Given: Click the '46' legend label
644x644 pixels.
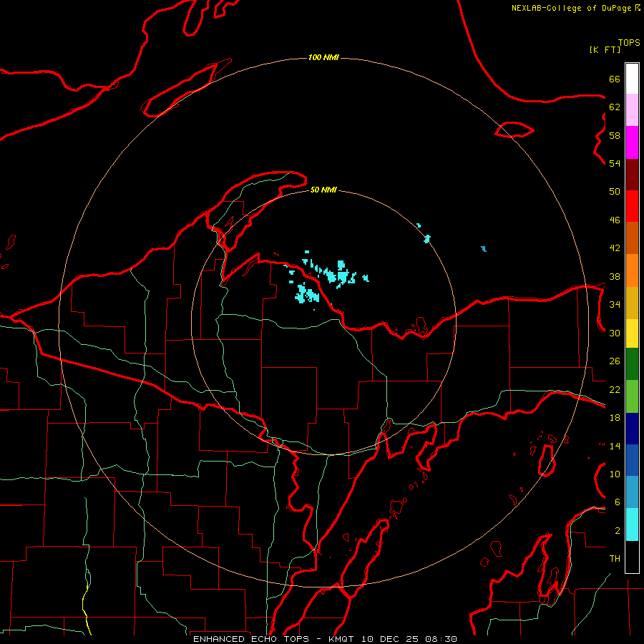Looking at the screenshot, I should [x=615, y=220].
